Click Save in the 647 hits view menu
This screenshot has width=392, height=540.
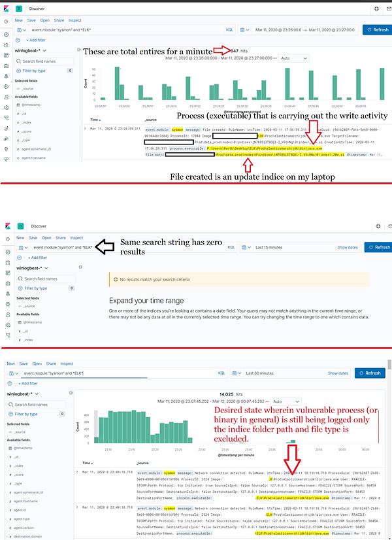click(x=31, y=20)
